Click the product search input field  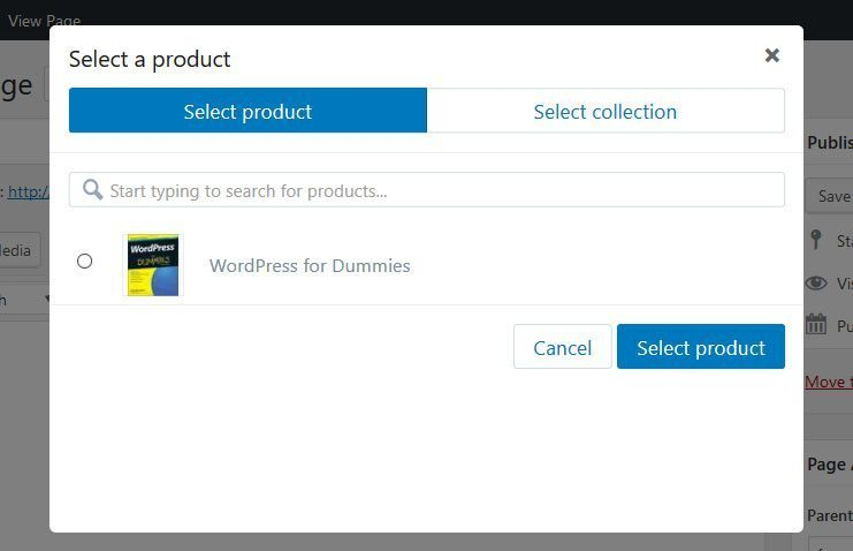[426, 190]
